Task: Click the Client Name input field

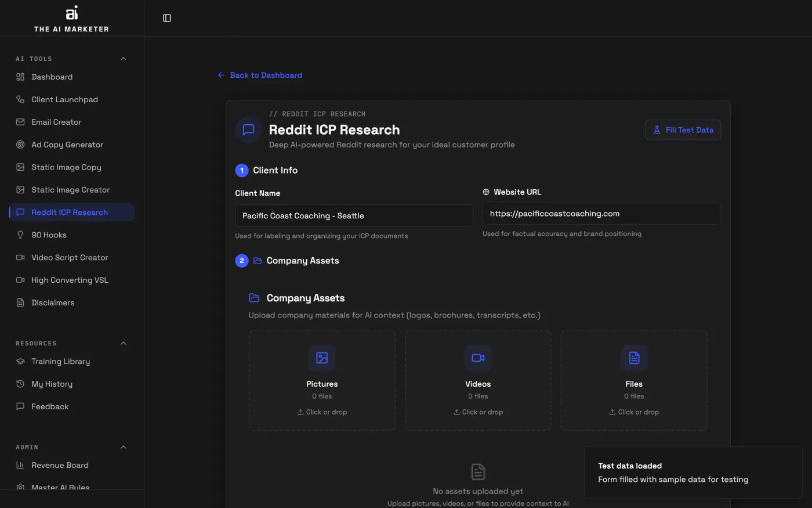Action: 354,215
